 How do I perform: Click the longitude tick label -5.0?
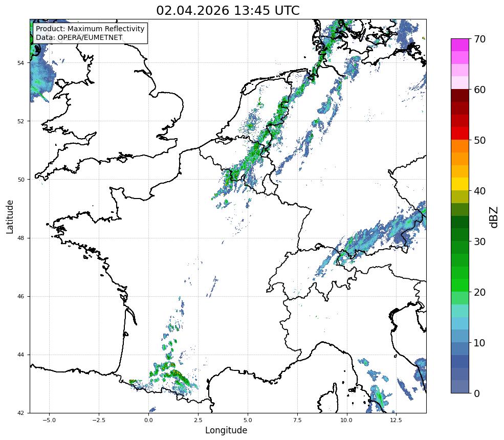(x=49, y=420)
